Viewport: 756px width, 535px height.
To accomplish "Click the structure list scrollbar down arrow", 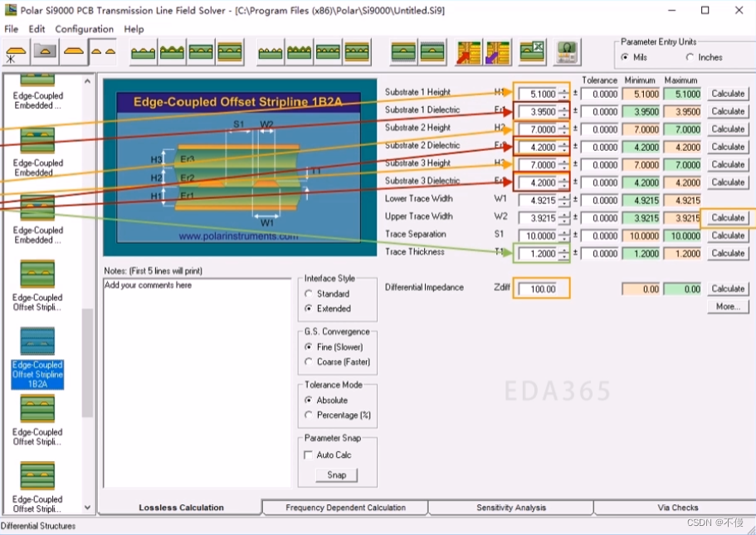I will 87,507.
